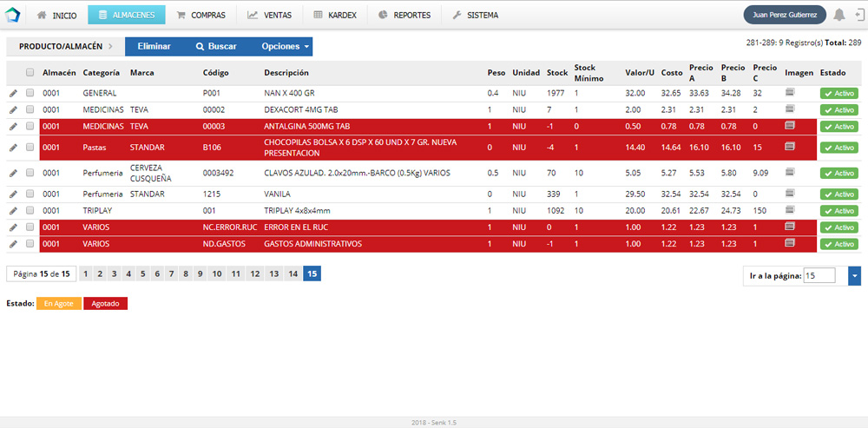Select the checkbox for CLAVOS AZULAD row

click(x=30, y=173)
